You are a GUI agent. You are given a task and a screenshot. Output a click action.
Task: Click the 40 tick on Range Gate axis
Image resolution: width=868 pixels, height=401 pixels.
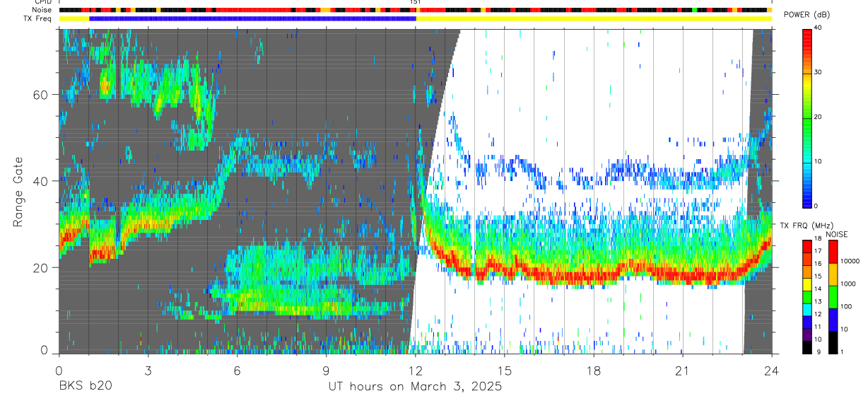point(42,181)
